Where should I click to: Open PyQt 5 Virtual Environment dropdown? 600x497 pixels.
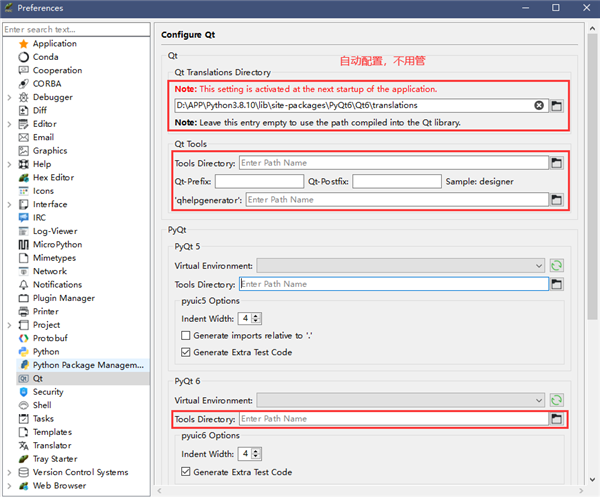coord(401,266)
